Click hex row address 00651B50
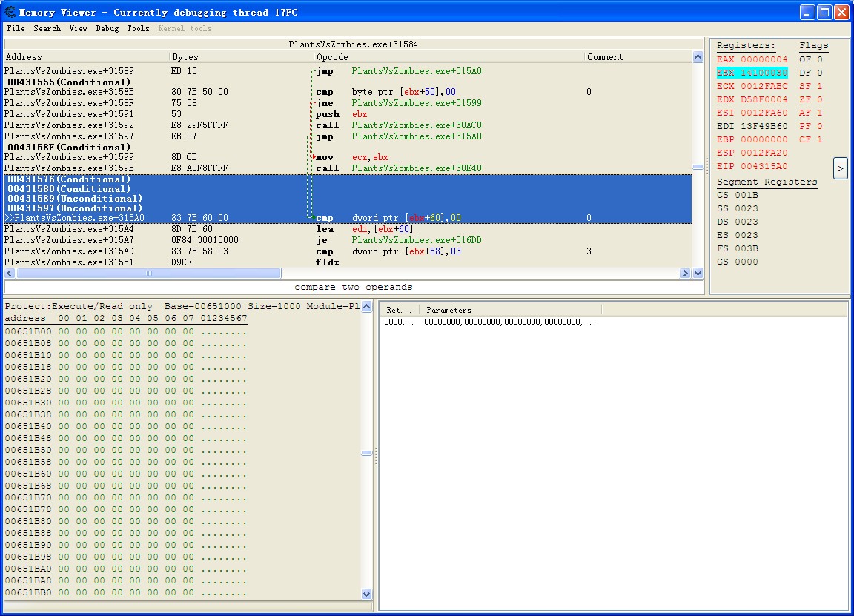The height and width of the screenshot is (616, 854). (27, 450)
